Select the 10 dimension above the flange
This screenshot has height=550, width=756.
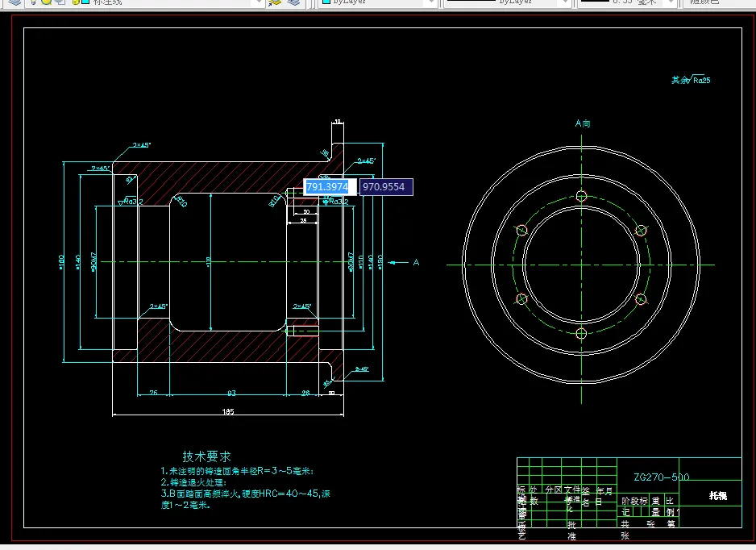click(338, 122)
